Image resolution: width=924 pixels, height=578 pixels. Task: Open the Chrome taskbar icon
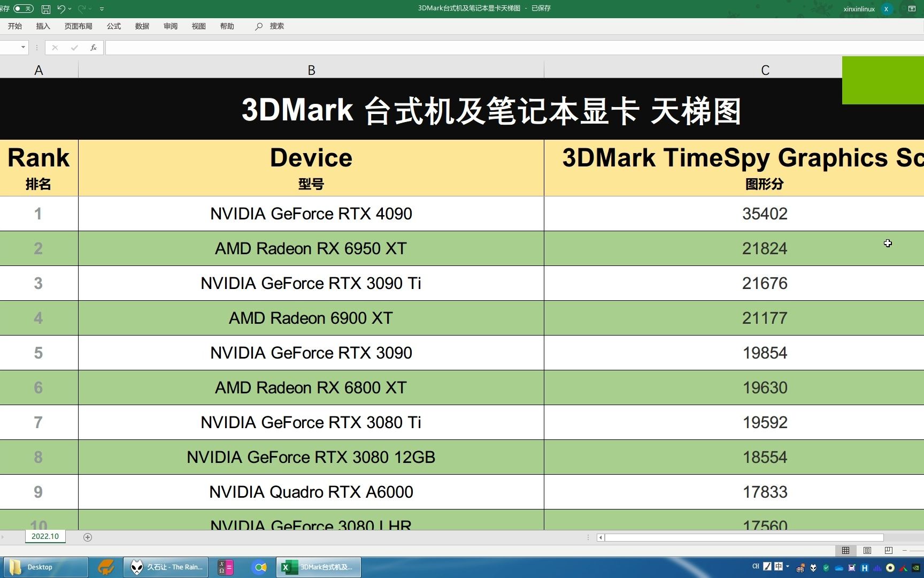click(260, 567)
